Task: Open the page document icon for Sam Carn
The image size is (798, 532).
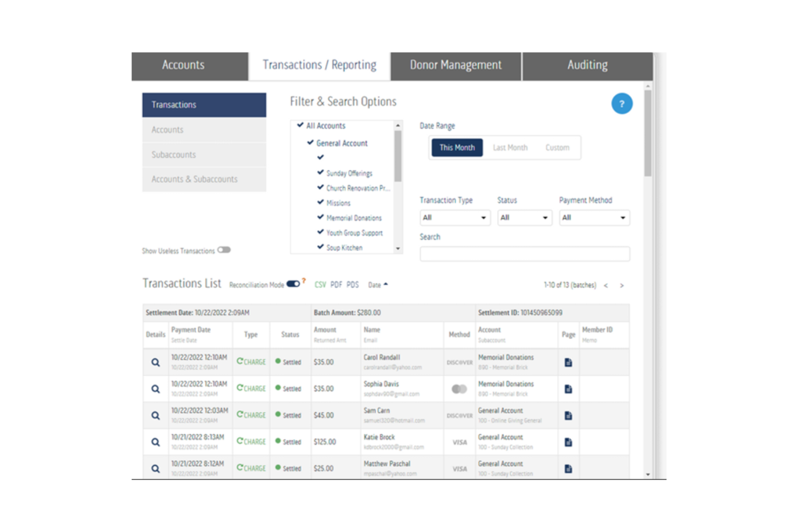Action: (568, 415)
